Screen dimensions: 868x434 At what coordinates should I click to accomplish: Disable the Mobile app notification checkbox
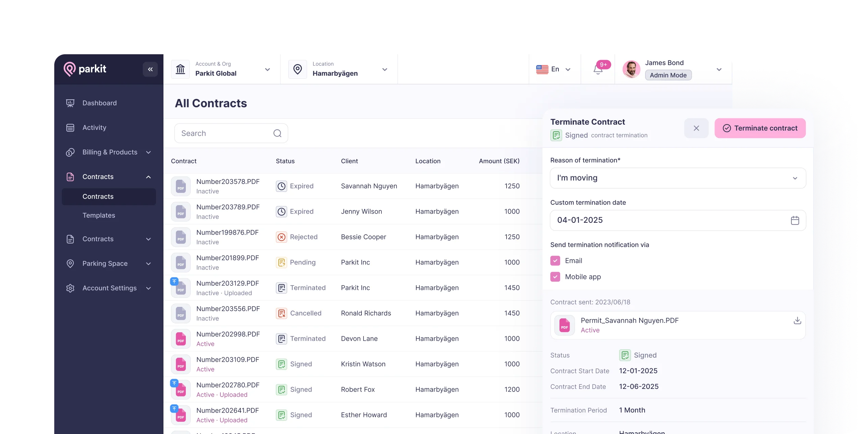click(555, 277)
